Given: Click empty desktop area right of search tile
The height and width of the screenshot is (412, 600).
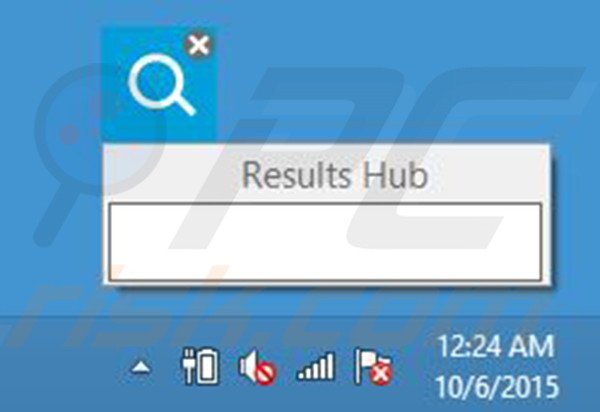Looking at the screenshot, I should click(x=383, y=77).
